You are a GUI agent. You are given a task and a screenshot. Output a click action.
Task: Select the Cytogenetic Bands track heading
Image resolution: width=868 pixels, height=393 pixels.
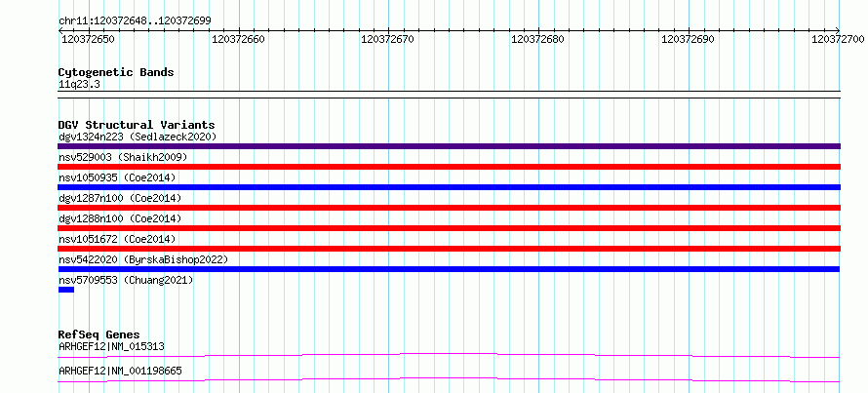pyautogui.click(x=116, y=72)
